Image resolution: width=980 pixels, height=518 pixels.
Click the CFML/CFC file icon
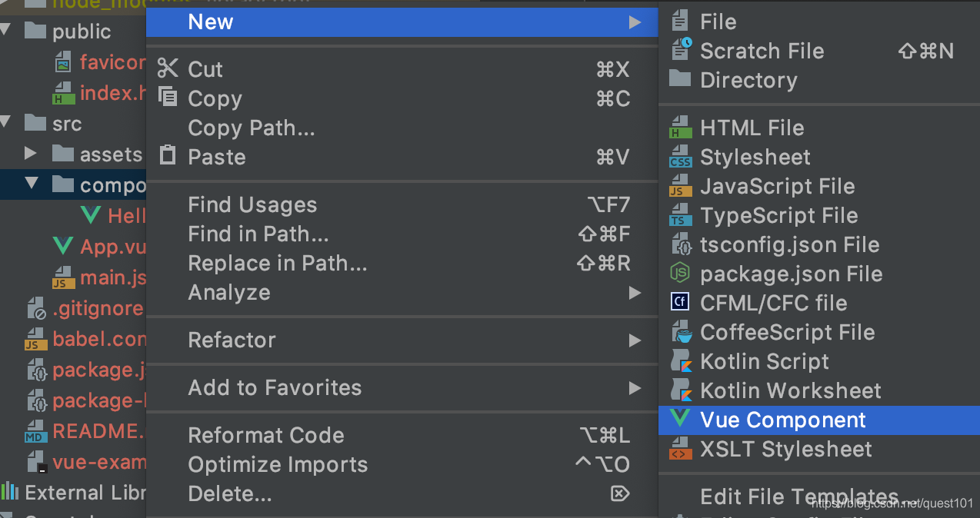point(680,303)
